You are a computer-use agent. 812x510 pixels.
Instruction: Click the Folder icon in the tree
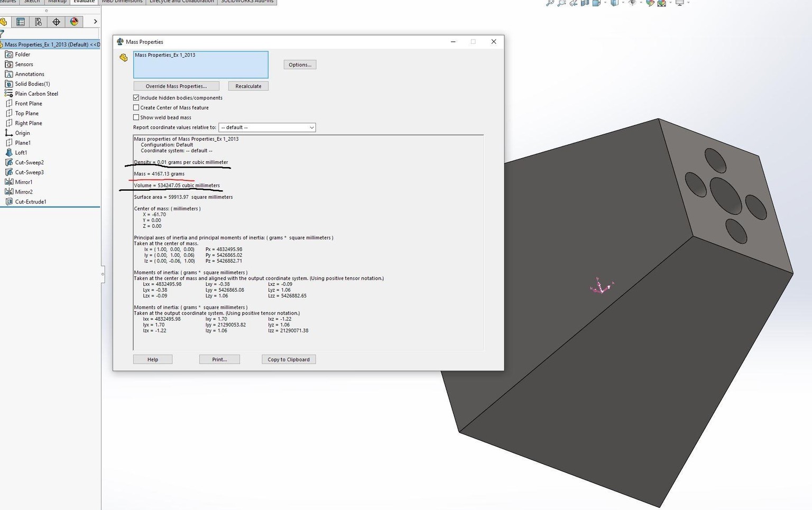point(9,54)
